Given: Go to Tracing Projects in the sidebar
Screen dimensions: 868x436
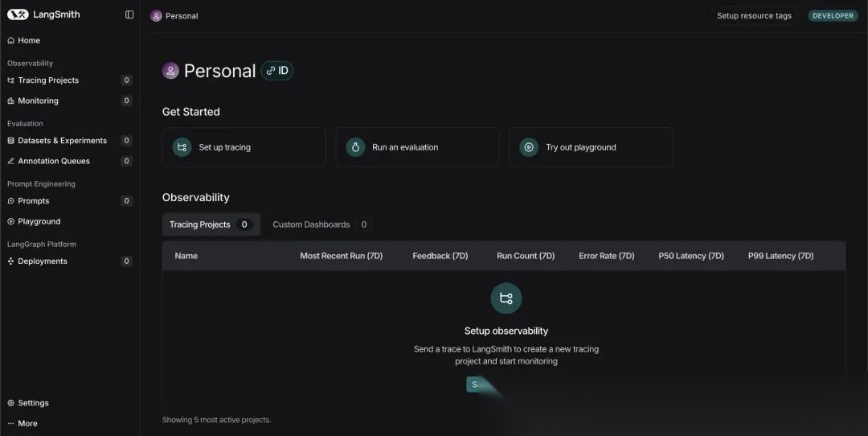Looking at the screenshot, I should click(x=70, y=80).
